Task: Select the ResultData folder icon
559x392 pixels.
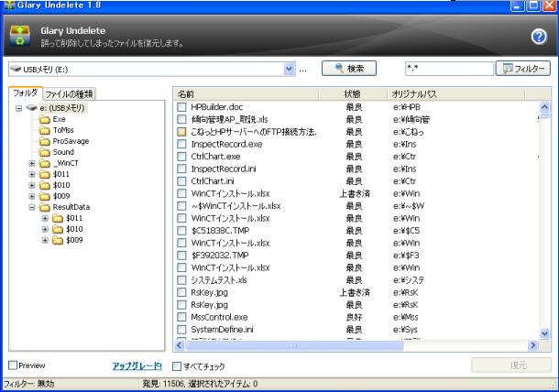Action: point(45,207)
